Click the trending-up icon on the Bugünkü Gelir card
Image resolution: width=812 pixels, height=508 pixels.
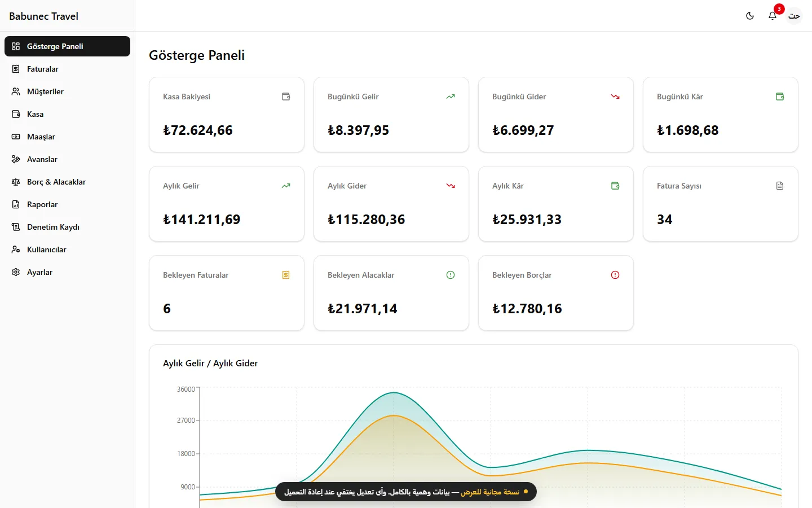tap(451, 97)
